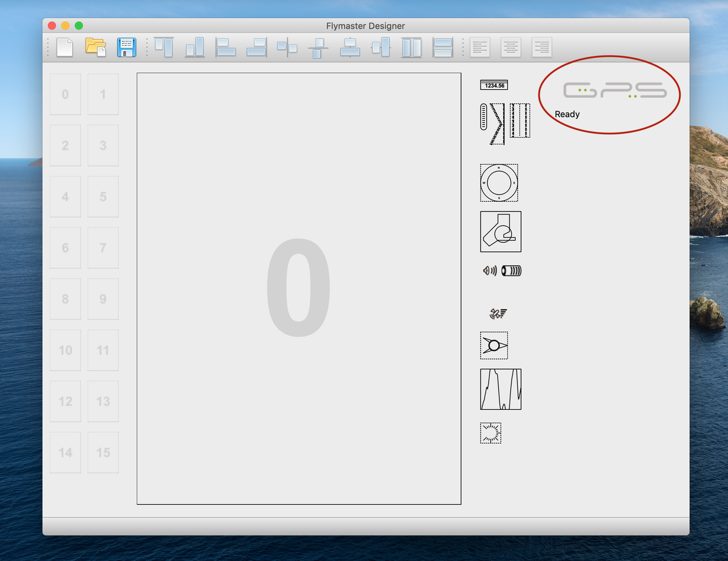Select page 4 thumbnail
The width and height of the screenshot is (728, 561).
tap(65, 197)
